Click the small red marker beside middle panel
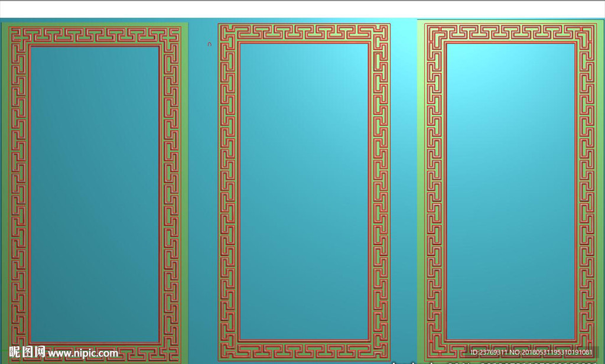This screenshot has height=364, width=605. (210, 44)
